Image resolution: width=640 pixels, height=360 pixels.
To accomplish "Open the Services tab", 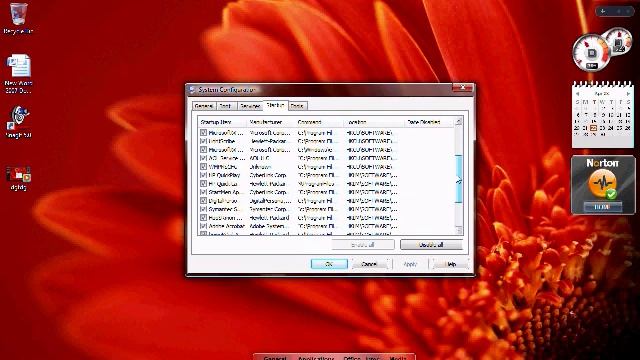I will pyautogui.click(x=250, y=106).
